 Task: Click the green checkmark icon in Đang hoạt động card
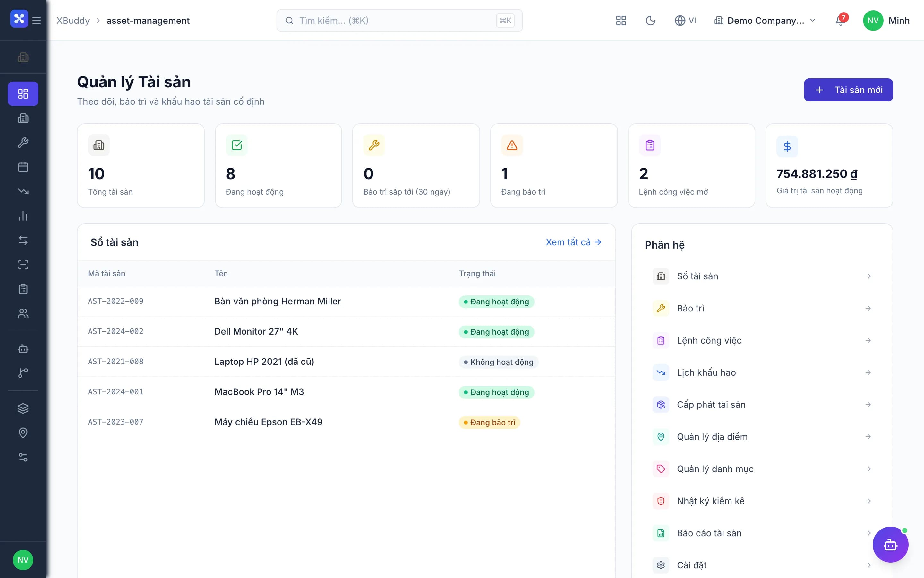coord(237,145)
